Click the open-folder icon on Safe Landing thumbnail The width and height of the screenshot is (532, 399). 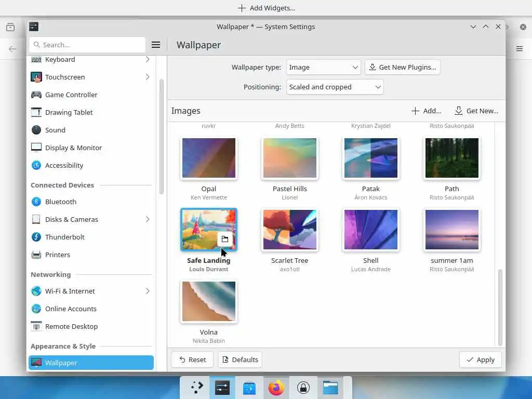[x=224, y=239]
